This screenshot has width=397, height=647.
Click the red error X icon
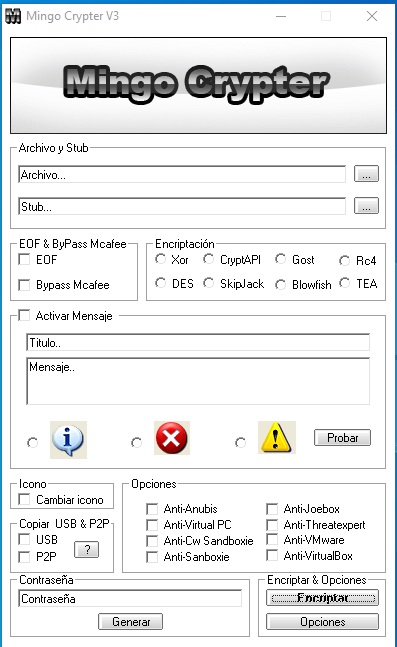(x=172, y=438)
